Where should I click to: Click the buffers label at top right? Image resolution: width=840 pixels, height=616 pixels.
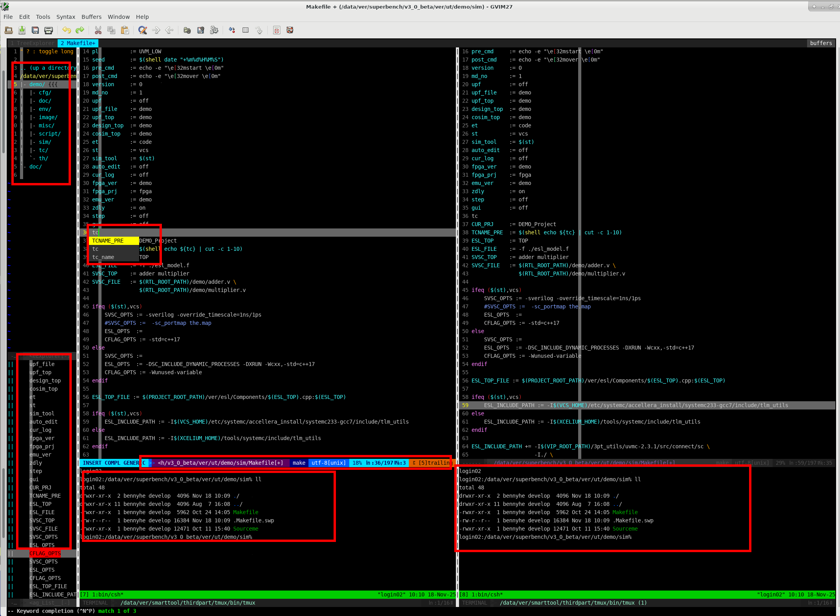821,43
